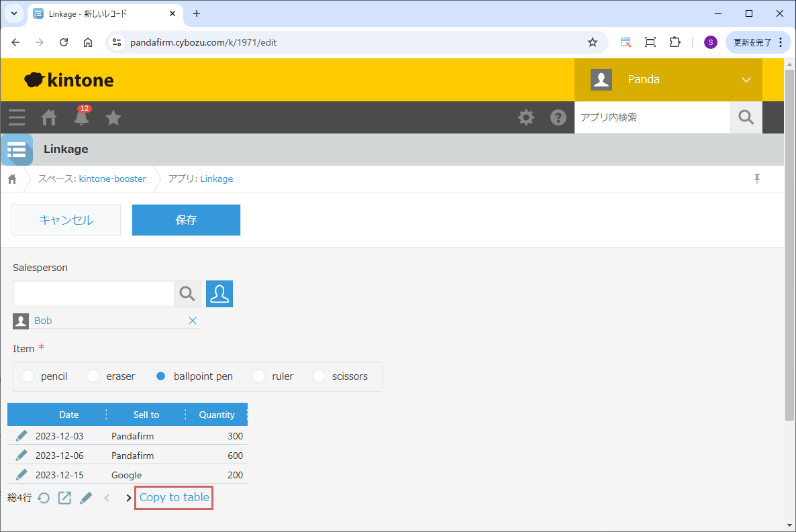Click the アプリ内検索 search field
Viewport: 796px width, 532px height.
coord(652,117)
